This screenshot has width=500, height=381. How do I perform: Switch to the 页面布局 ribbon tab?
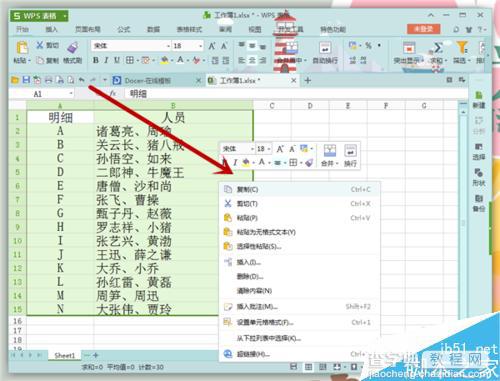[88, 29]
